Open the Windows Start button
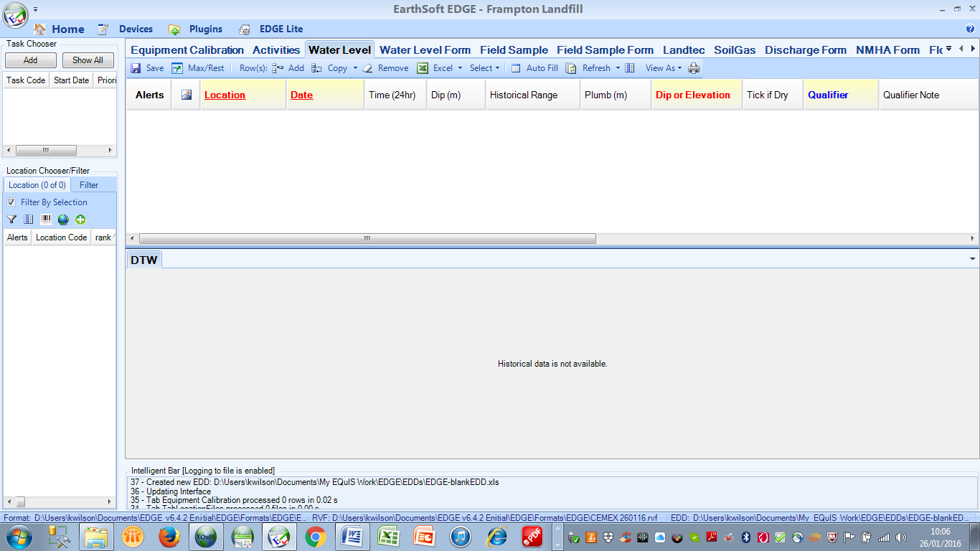Screen dimensions: 980x551 pyautogui.click(x=18, y=537)
